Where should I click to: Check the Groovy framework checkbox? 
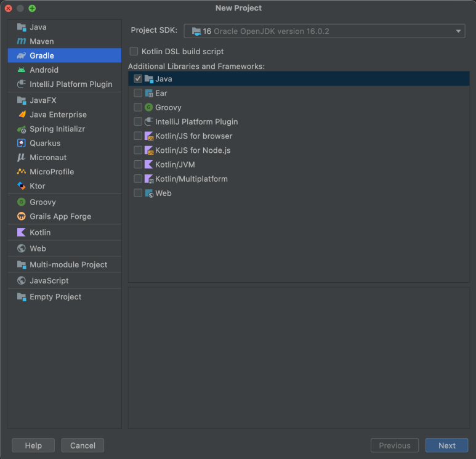[138, 107]
